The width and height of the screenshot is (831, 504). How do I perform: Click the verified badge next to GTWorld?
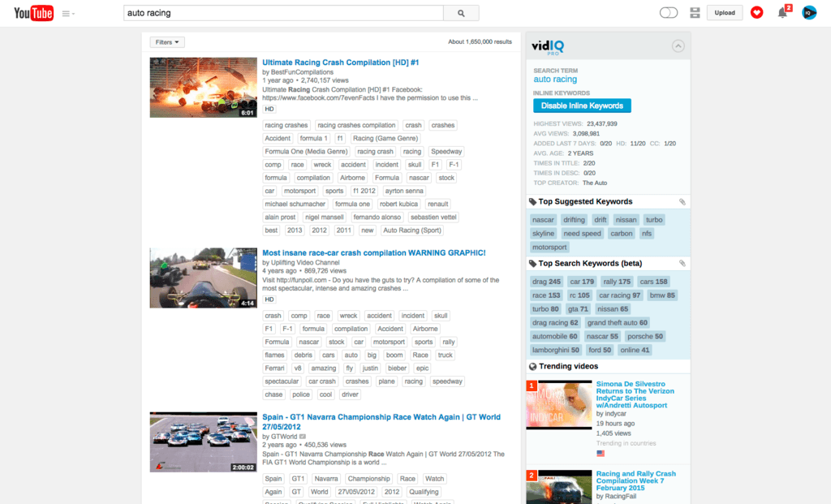(x=303, y=437)
